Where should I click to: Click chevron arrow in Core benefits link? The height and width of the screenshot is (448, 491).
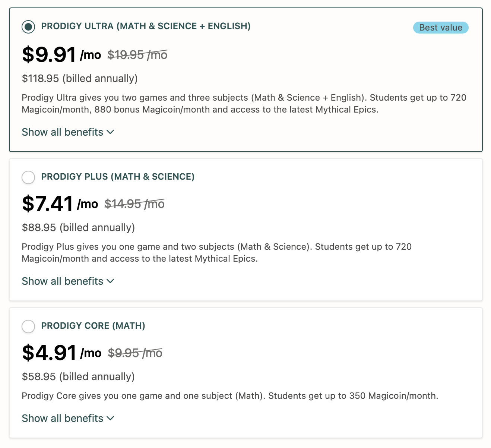(x=110, y=418)
